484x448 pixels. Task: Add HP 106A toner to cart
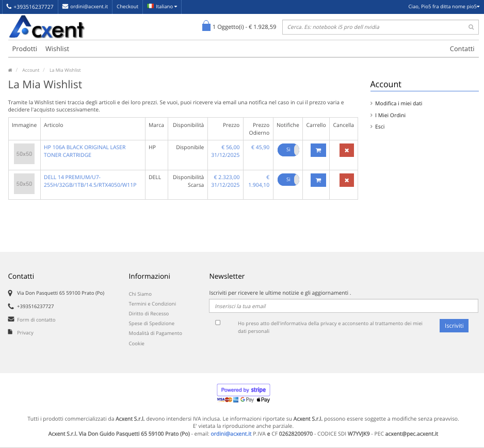point(318,150)
